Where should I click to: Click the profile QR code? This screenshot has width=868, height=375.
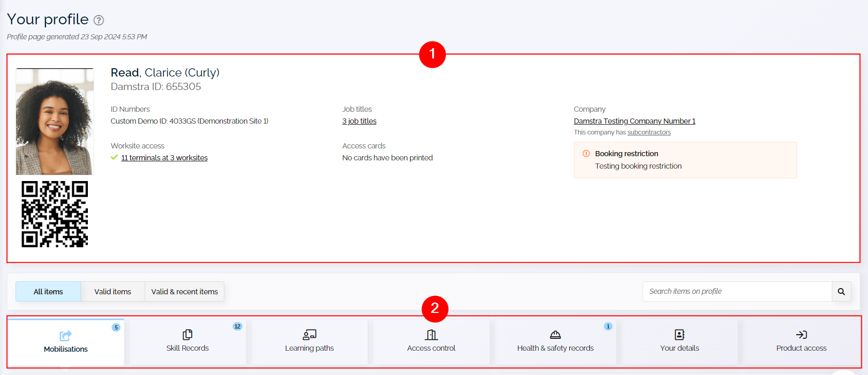[x=55, y=214]
